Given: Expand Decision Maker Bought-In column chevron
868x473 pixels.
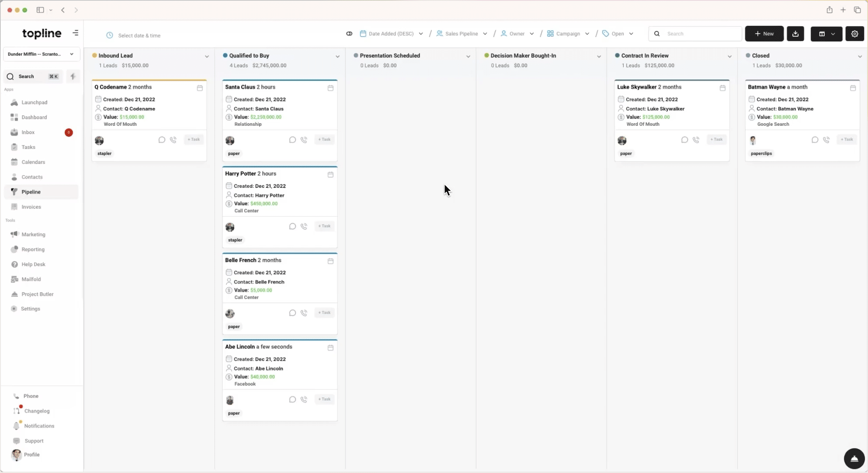Looking at the screenshot, I should point(599,56).
